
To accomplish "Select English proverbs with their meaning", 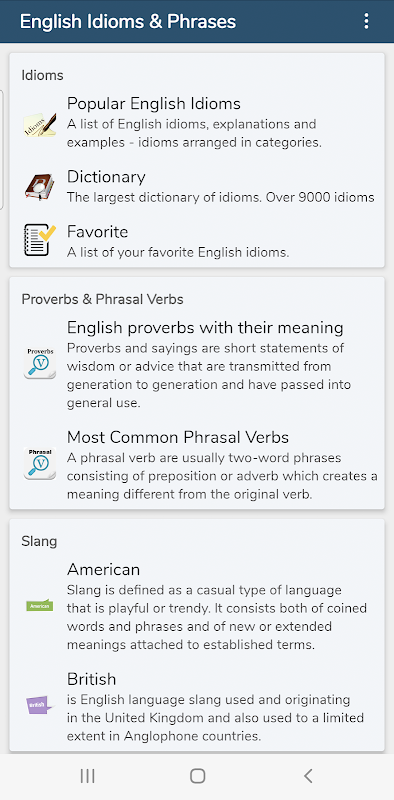I will 205,328.
